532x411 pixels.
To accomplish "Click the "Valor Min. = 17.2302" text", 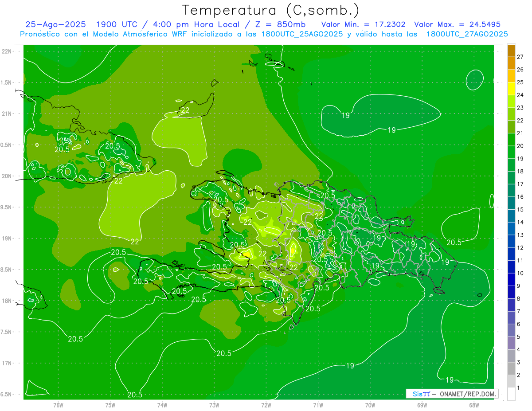I will 363,25.
